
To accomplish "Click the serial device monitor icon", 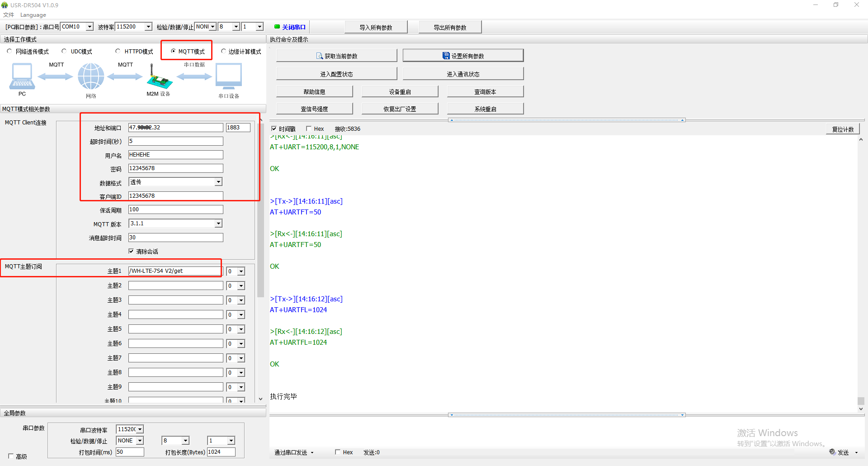I will (x=229, y=76).
